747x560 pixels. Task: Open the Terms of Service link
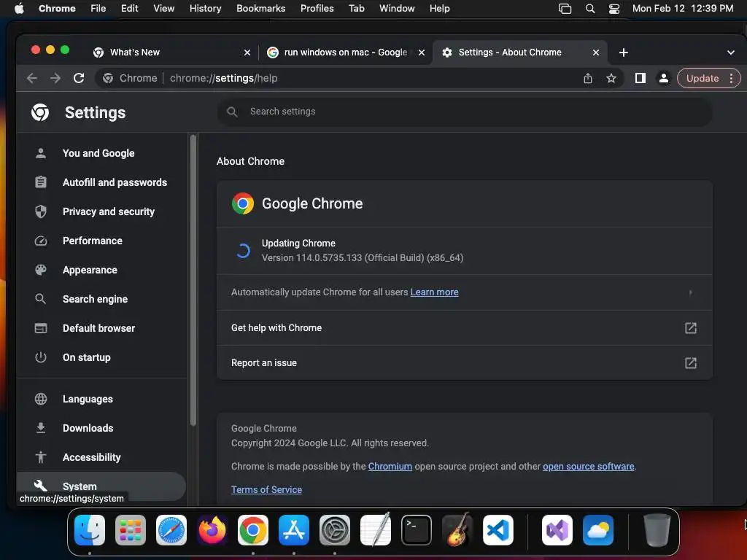pyautogui.click(x=266, y=489)
